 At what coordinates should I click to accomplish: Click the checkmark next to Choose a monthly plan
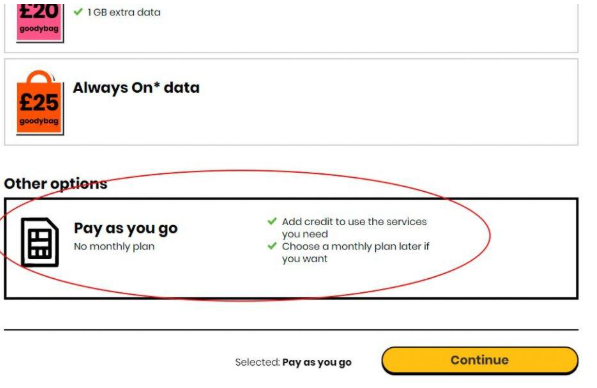[272, 246]
